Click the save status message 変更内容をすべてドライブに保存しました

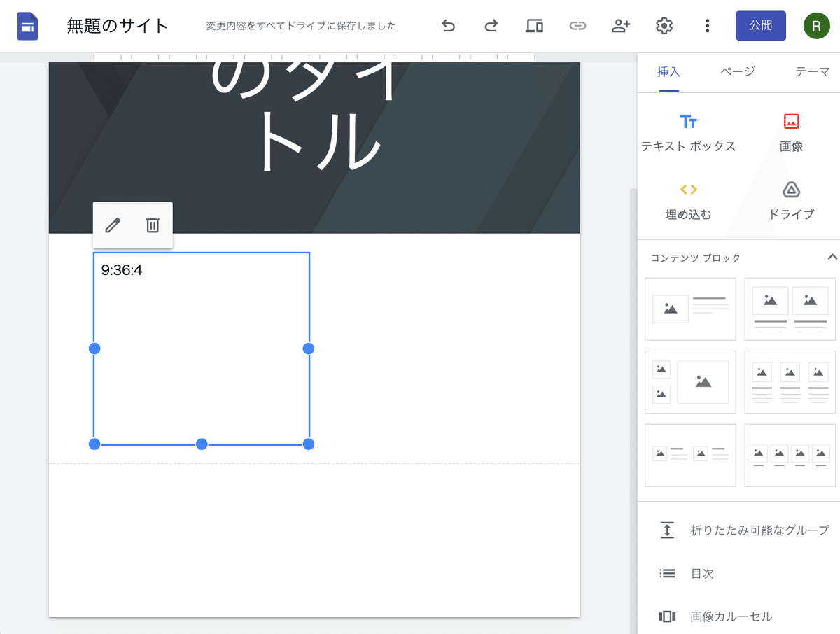(301, 26)
